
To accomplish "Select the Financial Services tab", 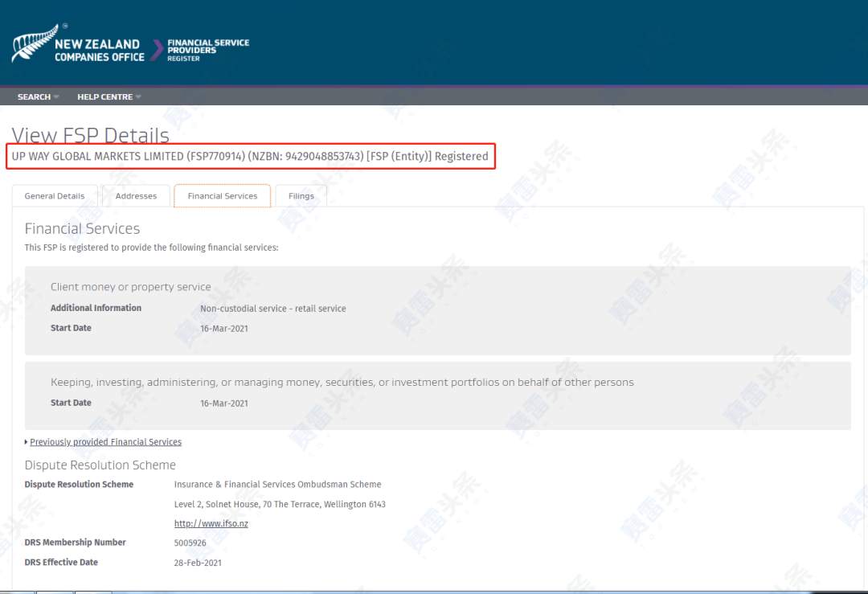I will (223, 196).
